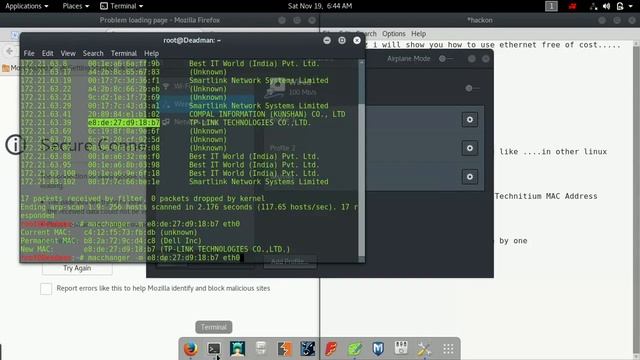Click the Permanent MAC line showing Dell Inc
This screenshot has height=360, width=640.
(111, 241)
